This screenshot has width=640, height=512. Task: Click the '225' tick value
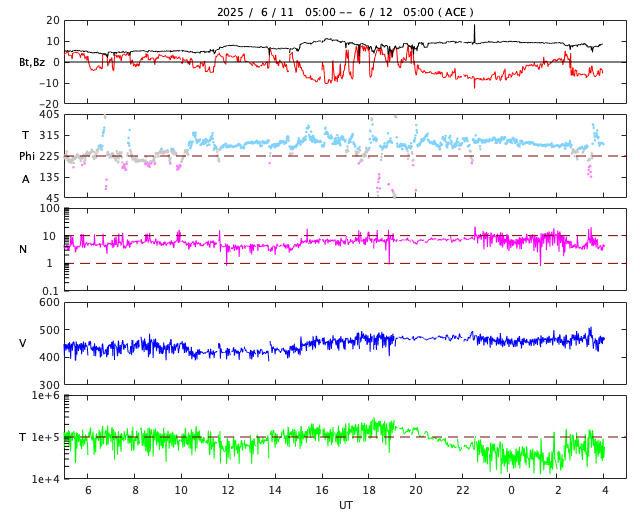49,156
